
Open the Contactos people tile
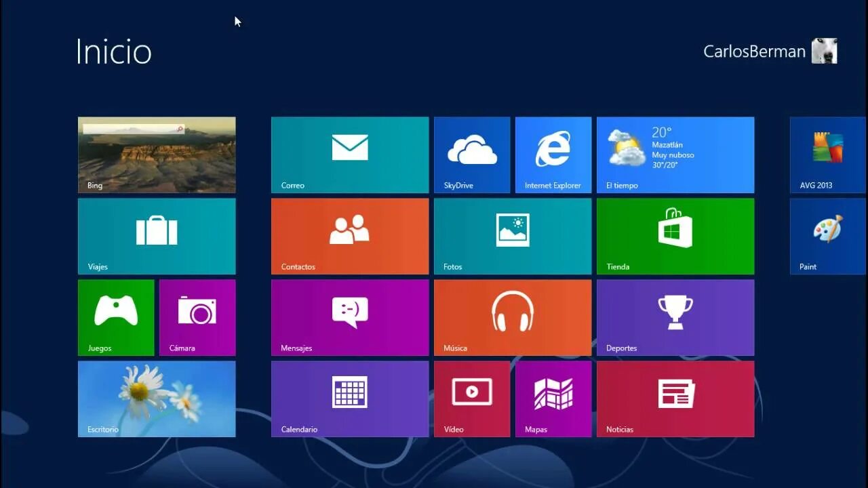pyautogui.click(x=350, y=237)
